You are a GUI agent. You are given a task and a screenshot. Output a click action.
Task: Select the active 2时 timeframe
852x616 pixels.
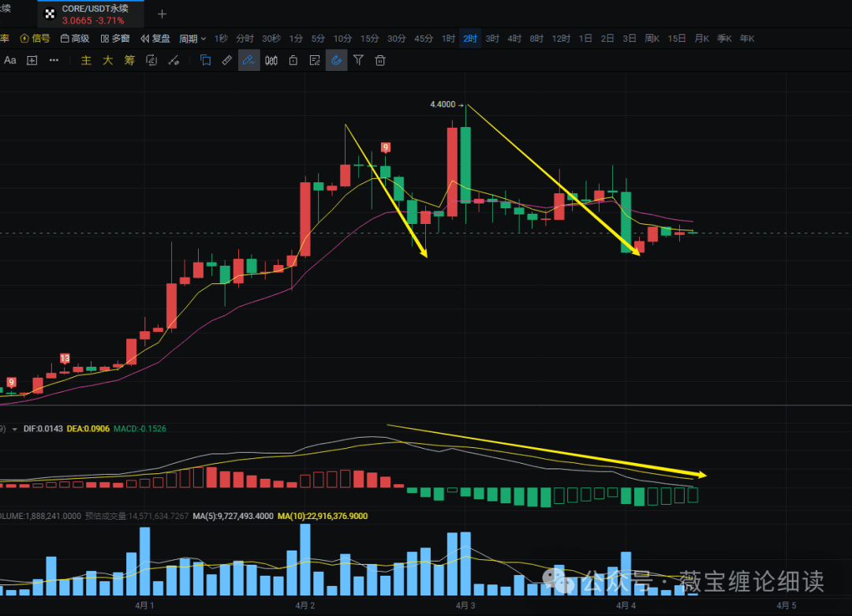[x=470, y=39]
